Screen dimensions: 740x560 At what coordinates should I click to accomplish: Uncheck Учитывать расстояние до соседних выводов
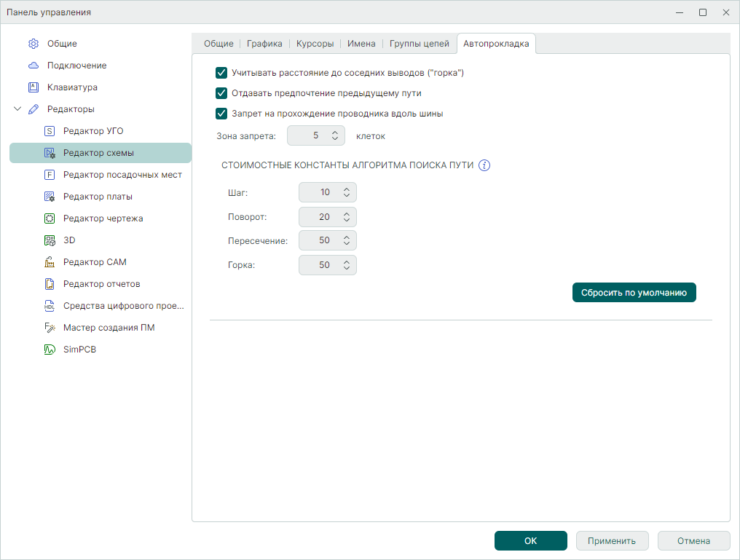click(x=222, y=73)
